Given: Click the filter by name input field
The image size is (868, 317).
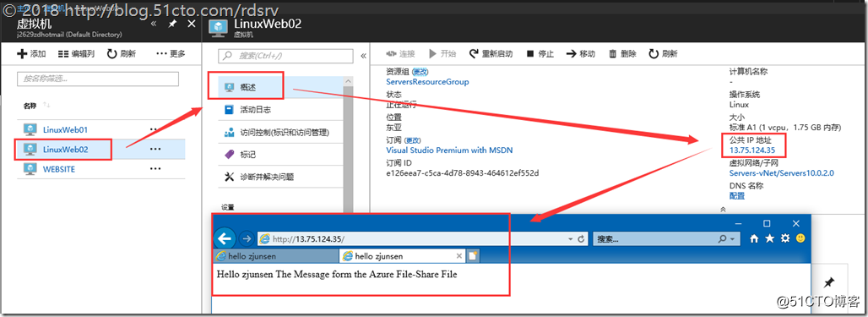Looking at the screenshot, I should (x=98, y=79).
